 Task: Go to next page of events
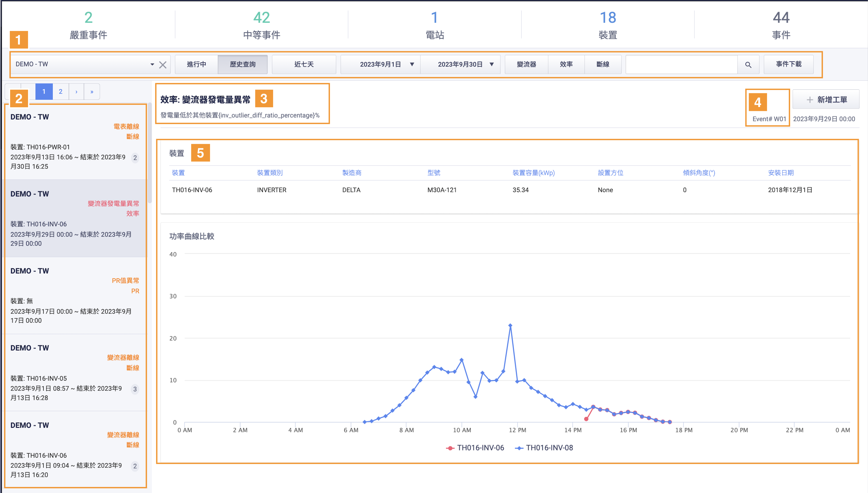click(x=76, y=92)
